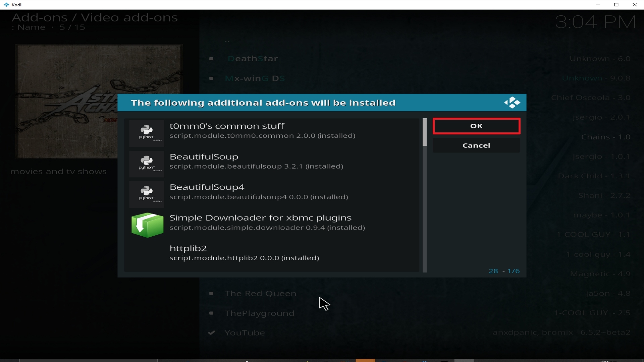Open The Red Queen add-on
This screenshot has width=644, height=362.
pos(260,294)
